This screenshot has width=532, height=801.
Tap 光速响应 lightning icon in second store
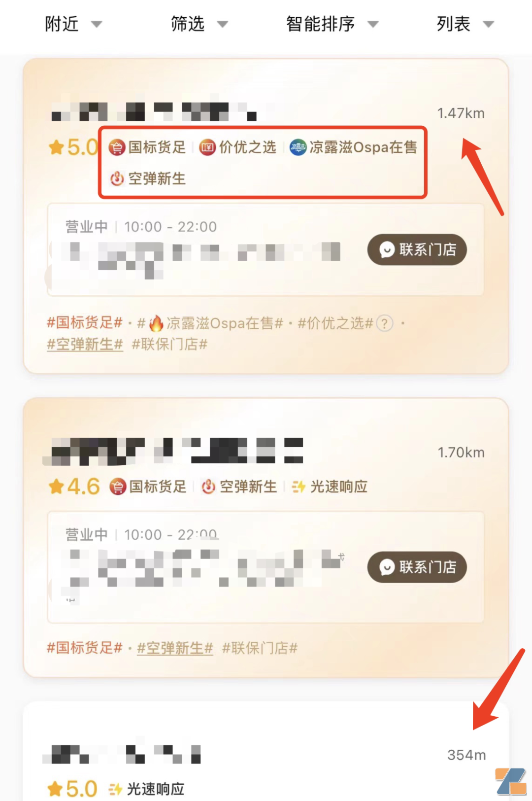pos(299,487)
